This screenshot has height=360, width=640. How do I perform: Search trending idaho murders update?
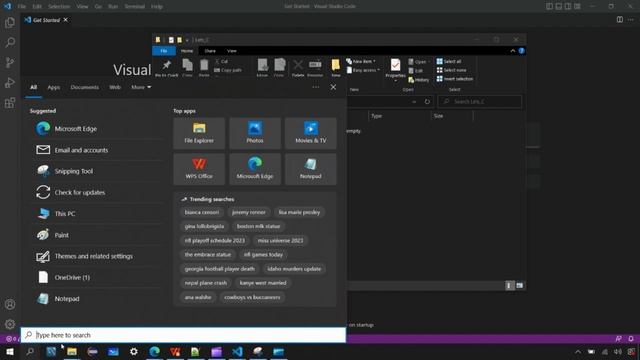(294, 269)
